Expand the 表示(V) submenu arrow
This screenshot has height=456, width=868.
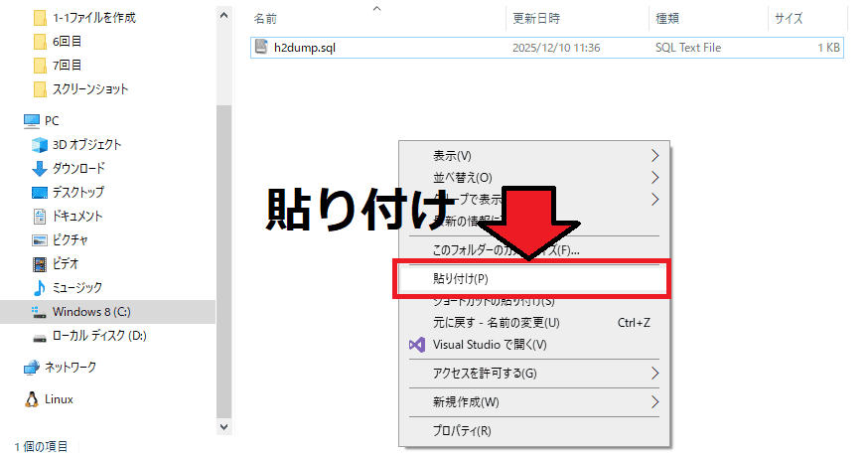[654, 156]
